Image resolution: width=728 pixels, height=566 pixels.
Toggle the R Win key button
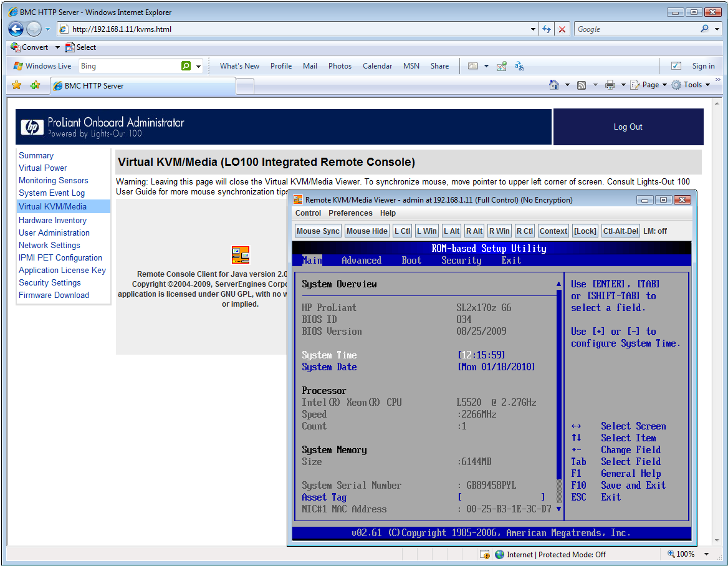(x=499, y=231)
